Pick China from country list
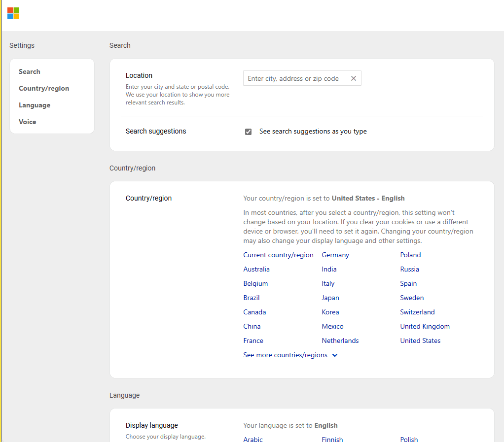504x442 pixels. (x=252, y=326)
